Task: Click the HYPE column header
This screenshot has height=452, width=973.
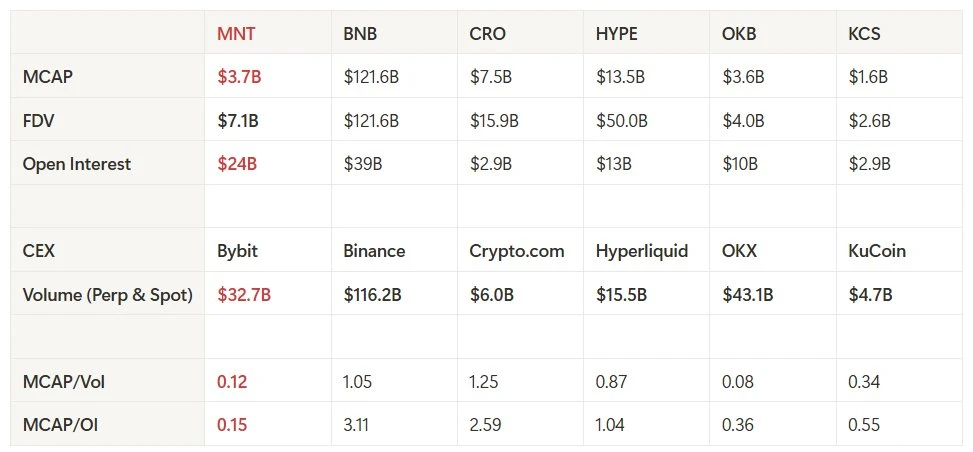Action: (x=616, y=33)
